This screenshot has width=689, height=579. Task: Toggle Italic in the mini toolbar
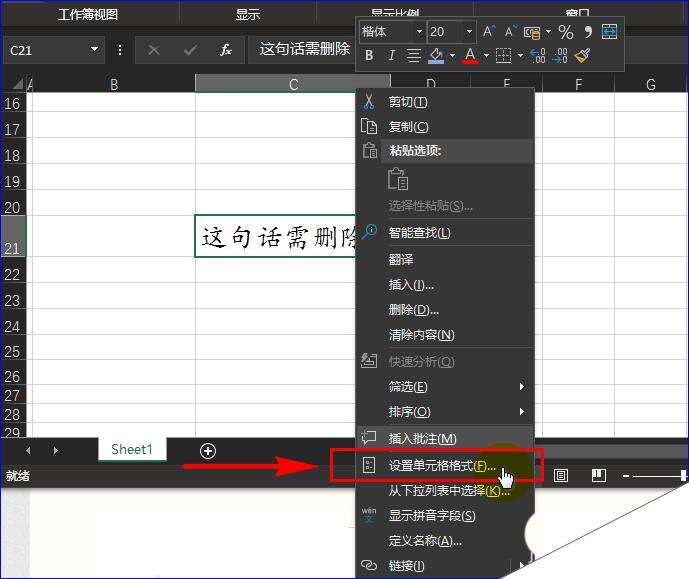[391, 55]
